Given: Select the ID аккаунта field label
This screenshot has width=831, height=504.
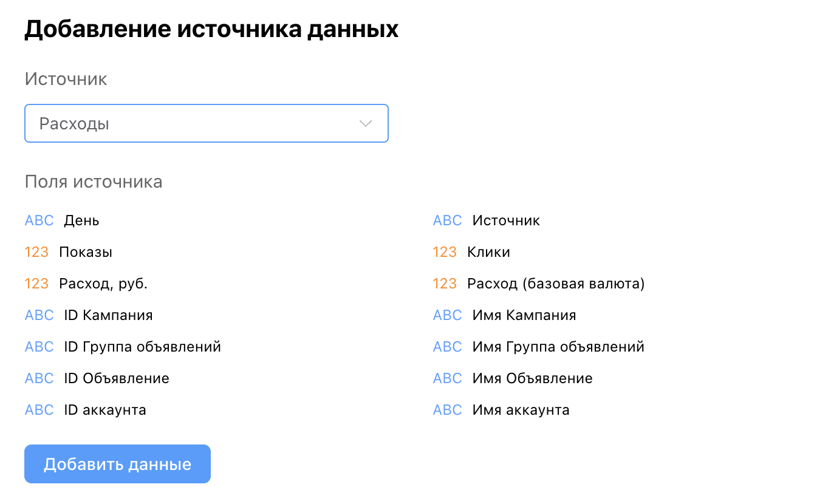Looking at the screenshot, I should [104, 409].
